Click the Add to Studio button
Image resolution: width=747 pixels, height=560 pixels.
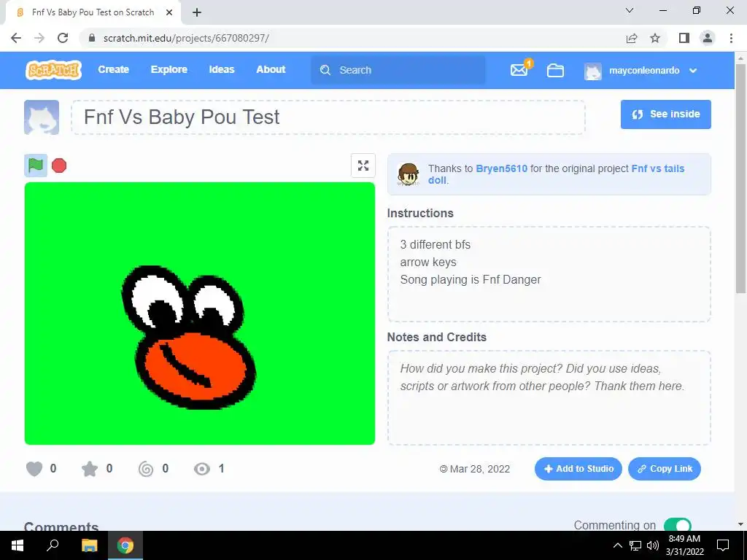578,469
